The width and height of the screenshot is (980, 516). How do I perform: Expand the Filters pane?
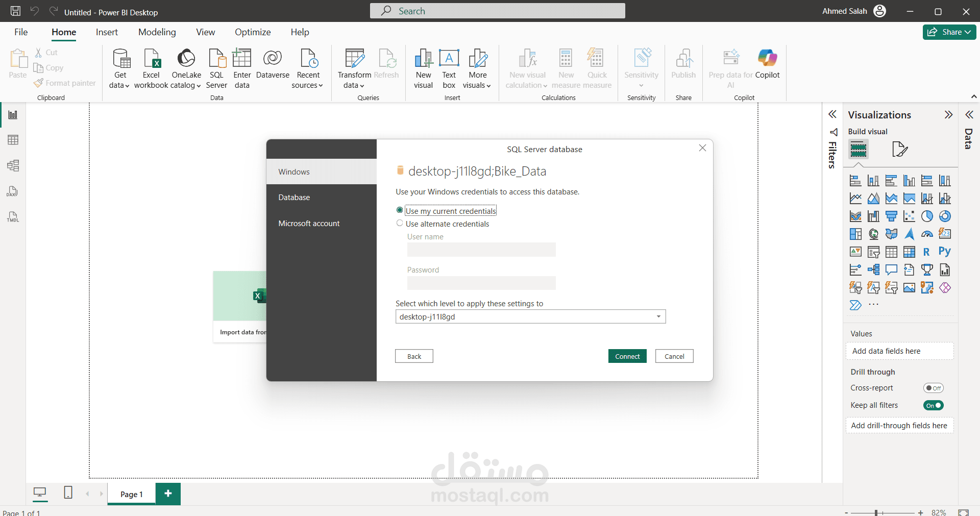[832, 114]
